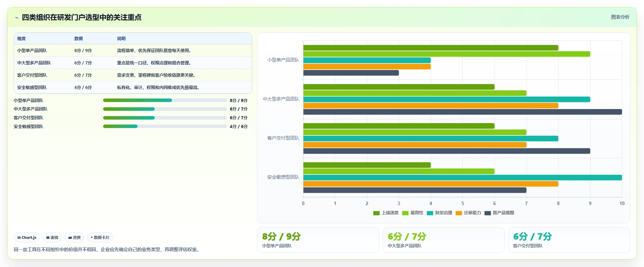Viewport: 644px width, 267px height.
Task: Click the 中大型多产品团队 progress bar
Action: [x=165, y=109]
